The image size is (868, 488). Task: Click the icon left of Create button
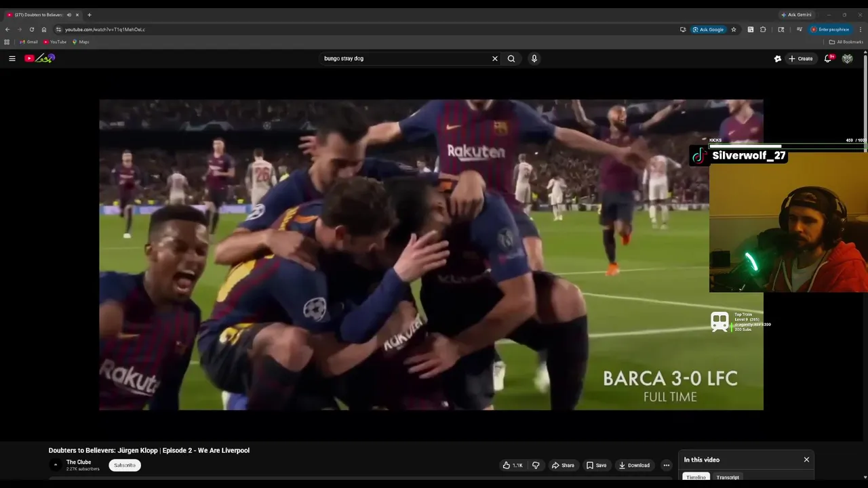(x=778, y=58)
